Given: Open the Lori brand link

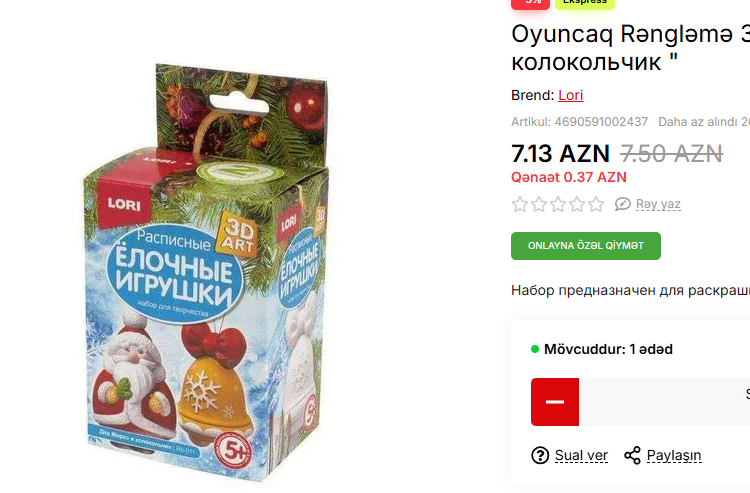Looking at the screenshot, I should (571, 95).
